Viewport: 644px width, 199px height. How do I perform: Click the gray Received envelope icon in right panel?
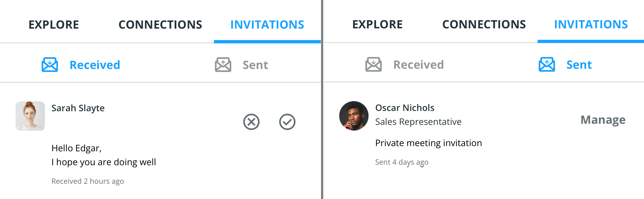[x=374, y=64]
